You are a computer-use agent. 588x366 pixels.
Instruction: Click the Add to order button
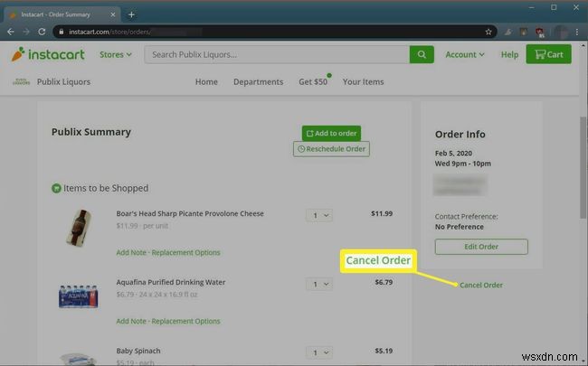point(331,134)
